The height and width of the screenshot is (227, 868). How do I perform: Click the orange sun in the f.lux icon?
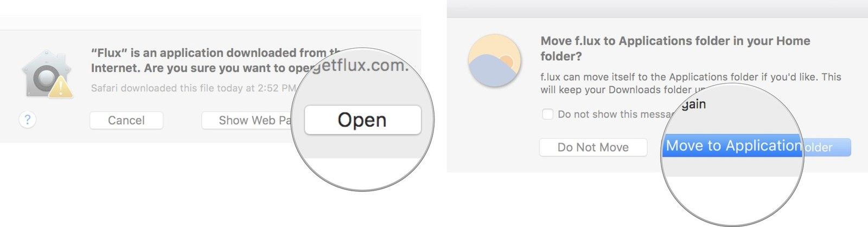pyautogui.click(x=506, y=60)
